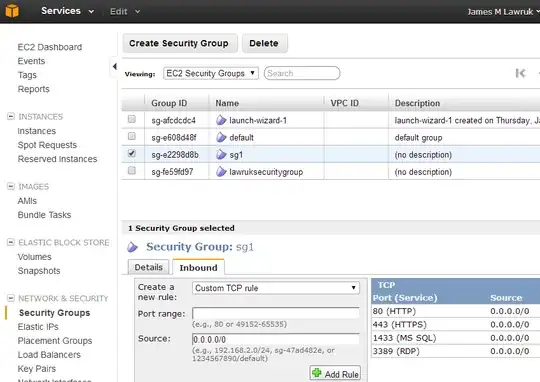Click the group ID sg-e2298d8b

(175, 155)
